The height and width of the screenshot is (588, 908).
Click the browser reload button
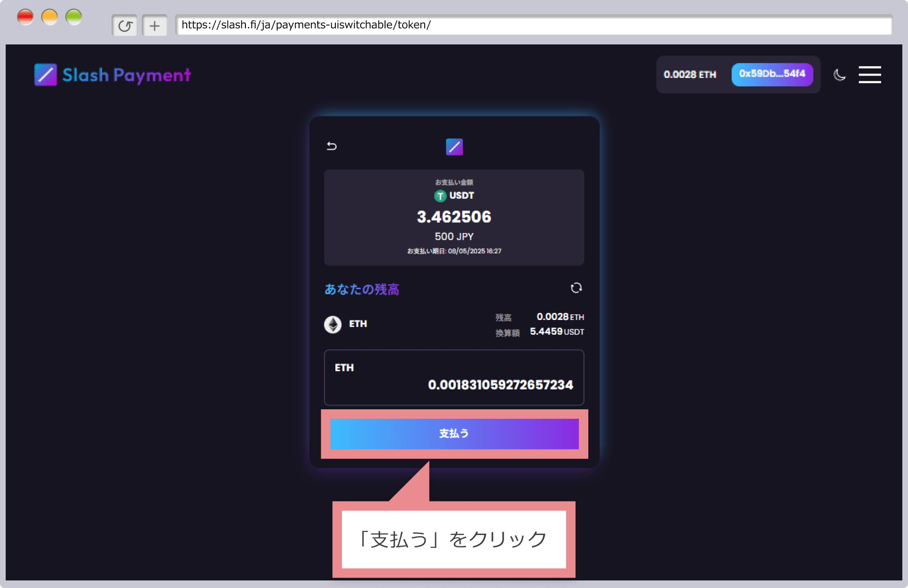(125, 26)
